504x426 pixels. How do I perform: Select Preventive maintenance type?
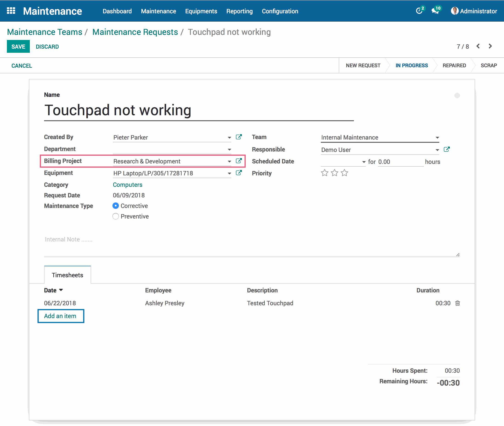(116, 216)
